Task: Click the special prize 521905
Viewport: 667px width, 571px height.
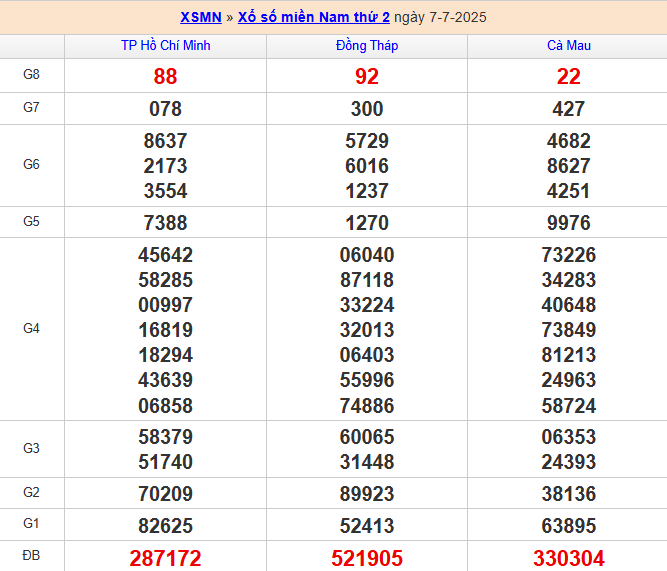Action: pos(367,559)
